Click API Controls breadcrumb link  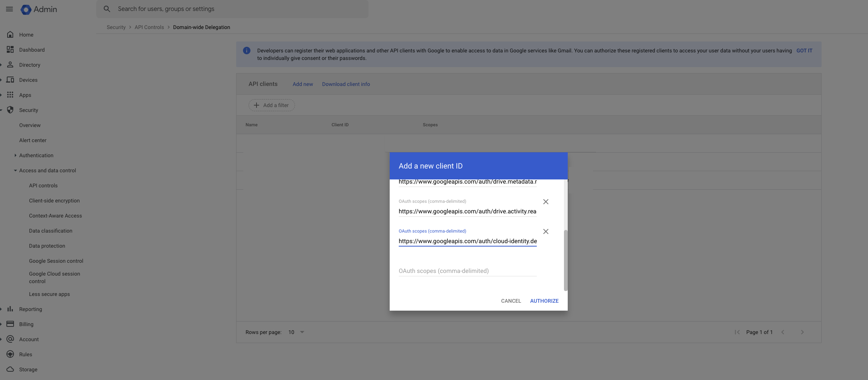(149, 27)
